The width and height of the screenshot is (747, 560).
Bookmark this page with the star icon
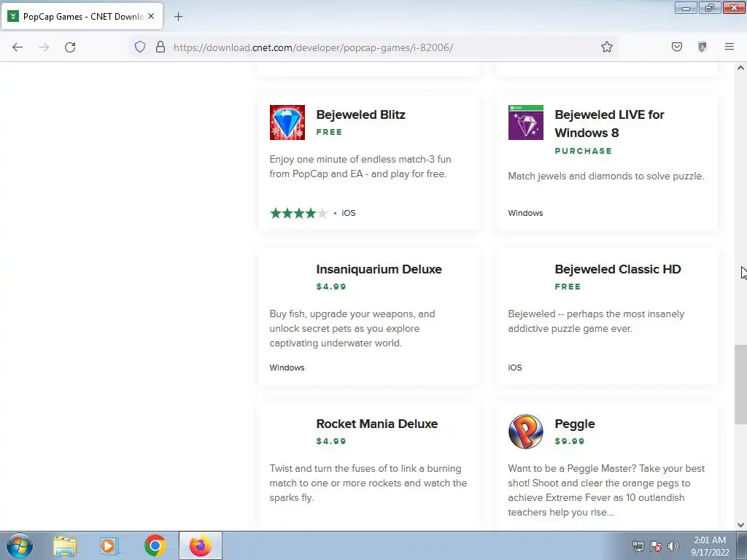606,47
